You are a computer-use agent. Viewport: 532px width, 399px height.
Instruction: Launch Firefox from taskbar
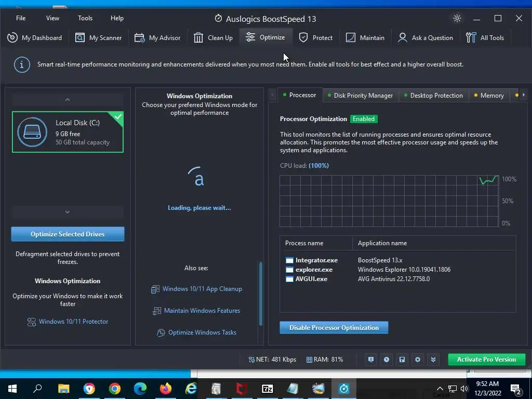(166, 389)
